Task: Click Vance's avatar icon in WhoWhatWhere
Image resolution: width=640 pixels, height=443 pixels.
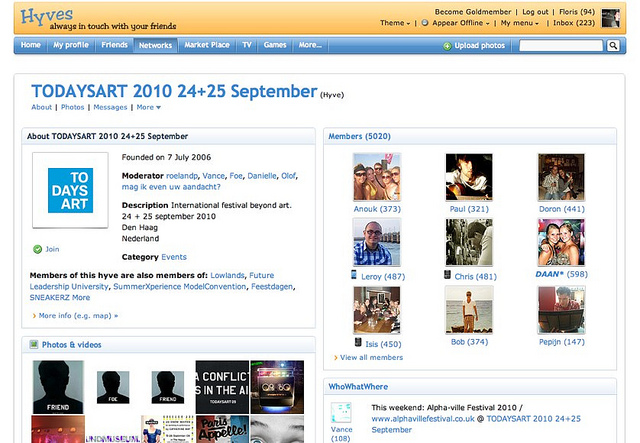Action: pos(342,412)
